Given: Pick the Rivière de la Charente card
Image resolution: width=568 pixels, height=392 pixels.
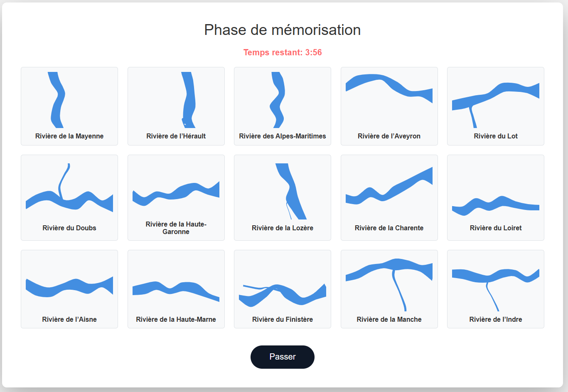Looking at the screenshot, I should [389, 197].
